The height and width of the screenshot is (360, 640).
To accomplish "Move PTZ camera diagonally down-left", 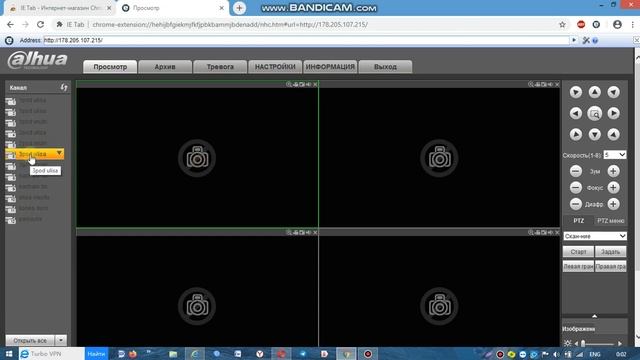I will pyautogui.click(x=576, y=134).
